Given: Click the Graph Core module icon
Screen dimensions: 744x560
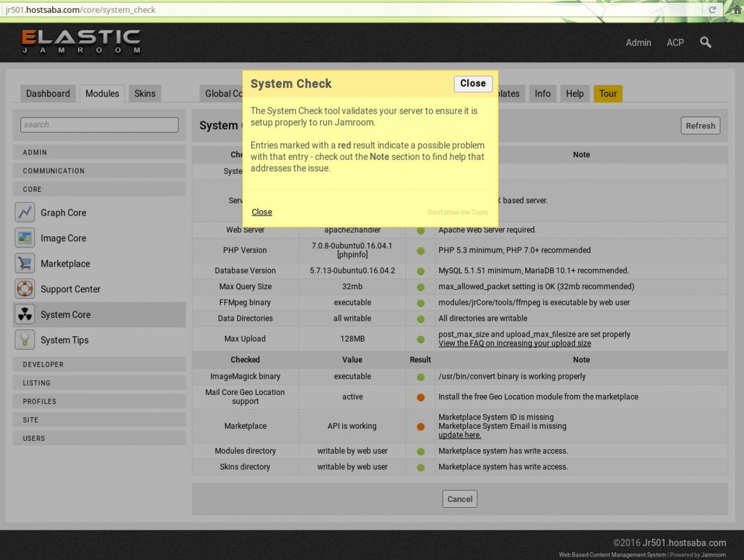Looking at the screenshot, I should (25, 213).
